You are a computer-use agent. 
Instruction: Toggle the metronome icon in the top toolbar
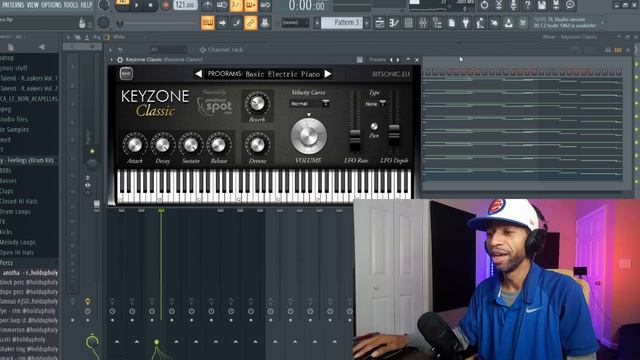tap(208, 5)
